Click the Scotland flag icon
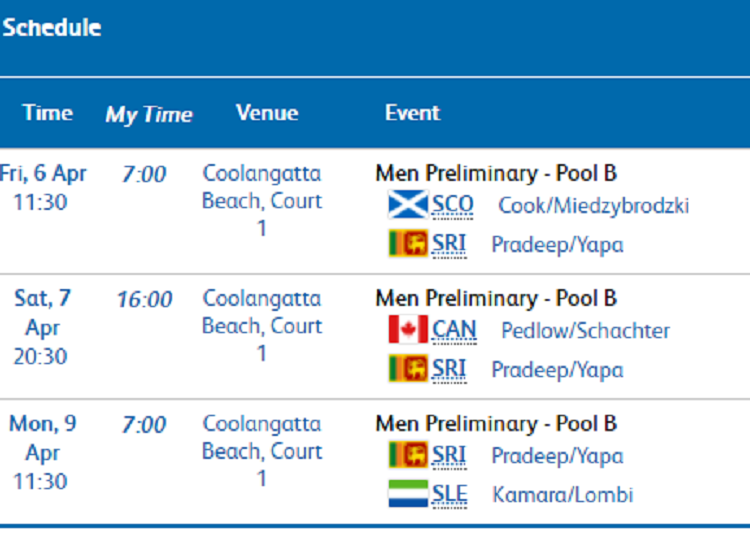The image size is (750, 535). coord(408,204)
